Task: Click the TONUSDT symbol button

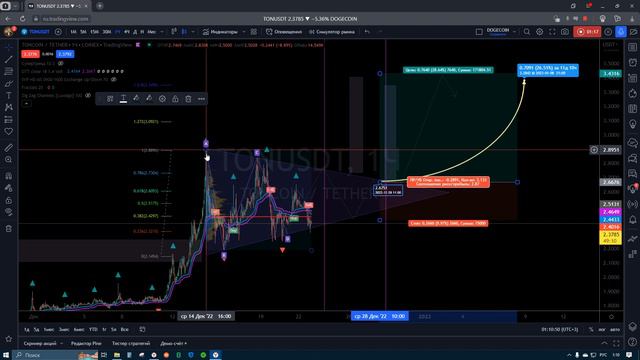Action: point(36,32)
